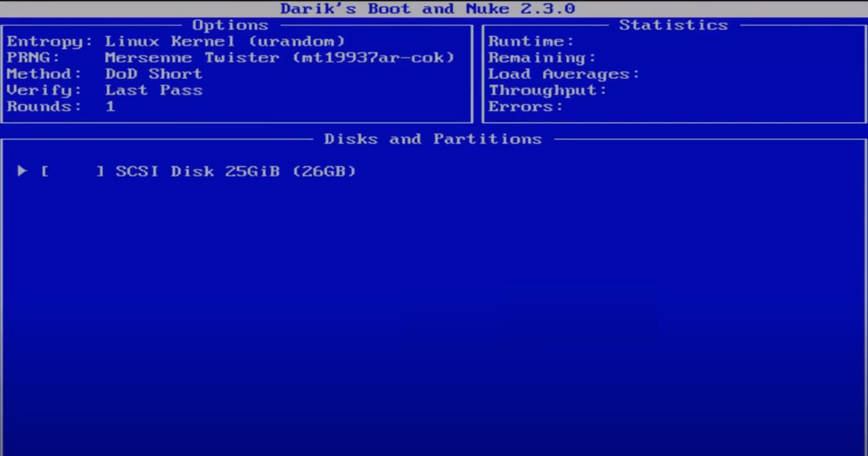
Task: Click the Remaining statistic label
Action: [x=541, y=58]
